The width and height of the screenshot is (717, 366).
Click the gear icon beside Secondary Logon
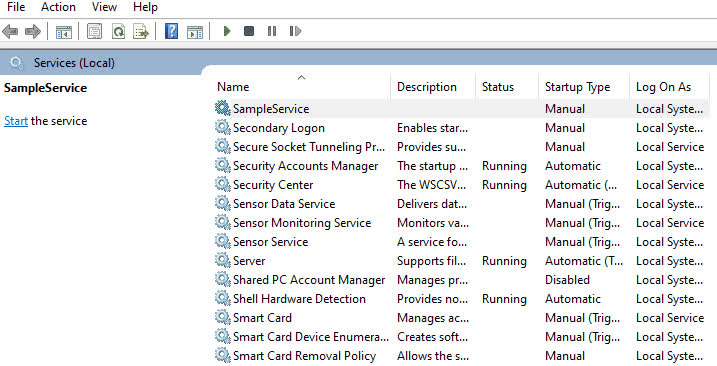pyautogui.click(x=223, y=128)
